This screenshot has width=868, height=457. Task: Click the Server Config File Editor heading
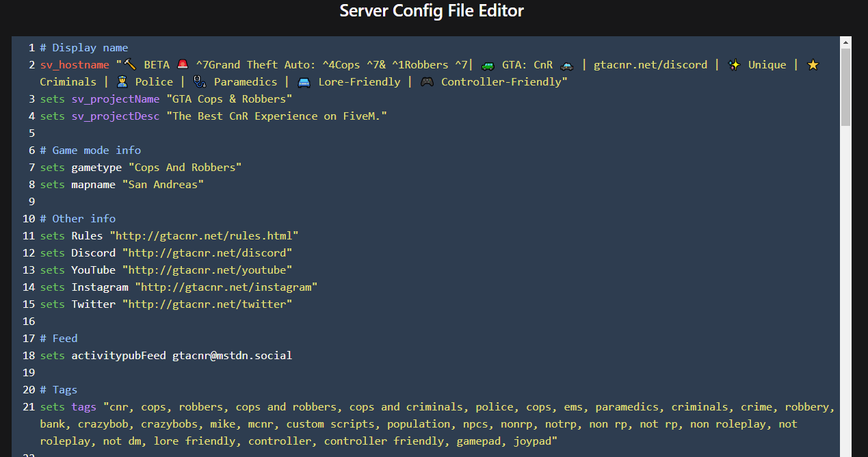coord(432,11)
